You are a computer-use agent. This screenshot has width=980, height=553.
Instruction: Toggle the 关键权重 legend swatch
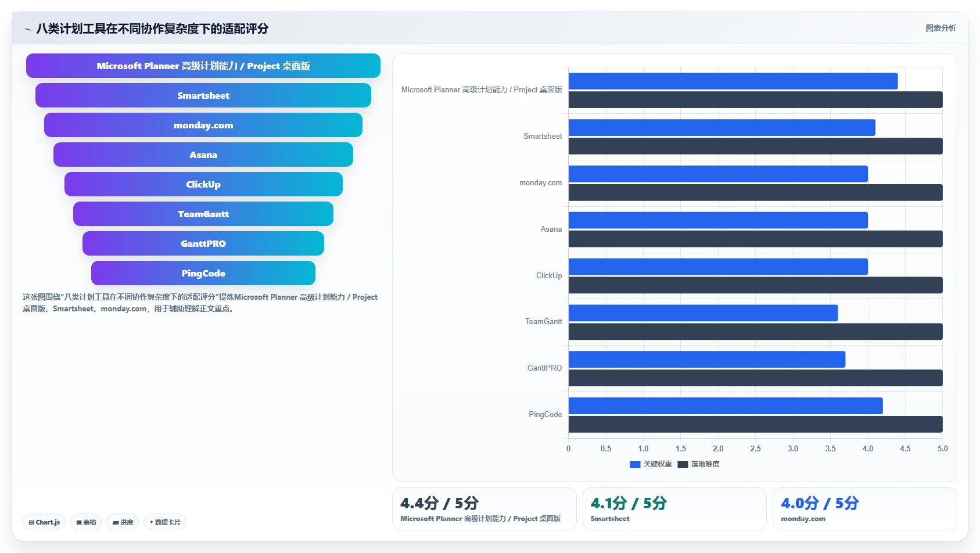coord(635,464)
